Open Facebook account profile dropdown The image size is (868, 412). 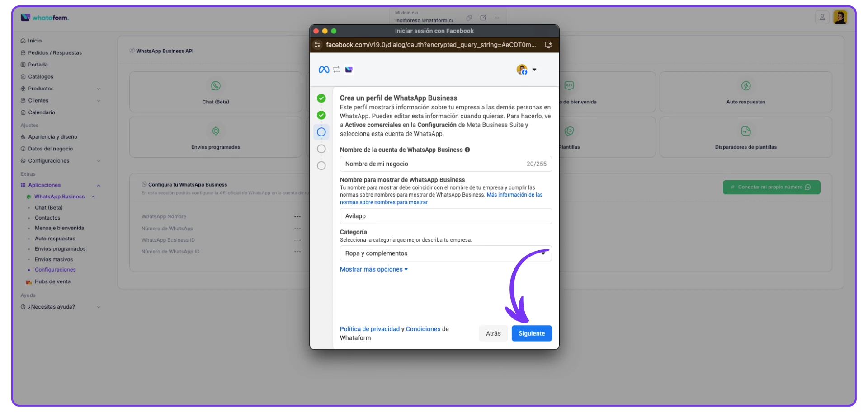pos(527,70)
